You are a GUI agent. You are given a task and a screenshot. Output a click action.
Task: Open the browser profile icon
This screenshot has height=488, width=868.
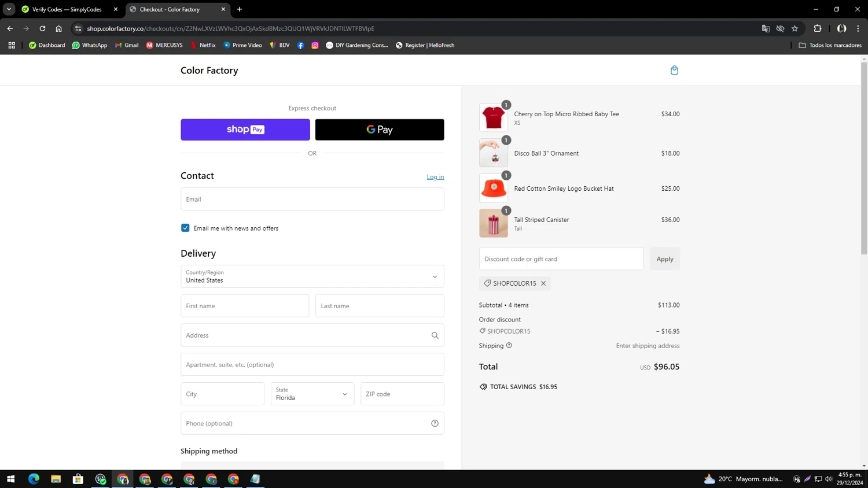coord(842,28)
